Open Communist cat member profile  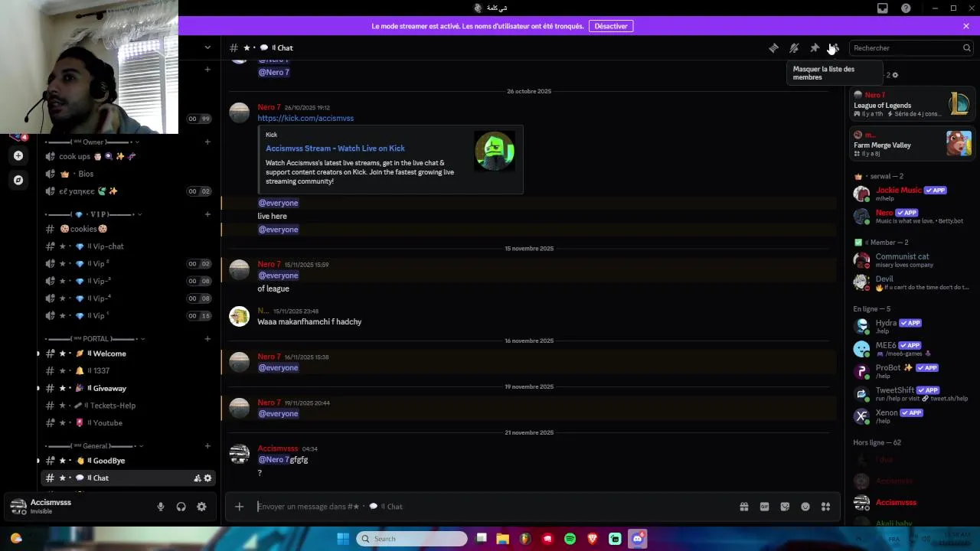tap(912, 260)
